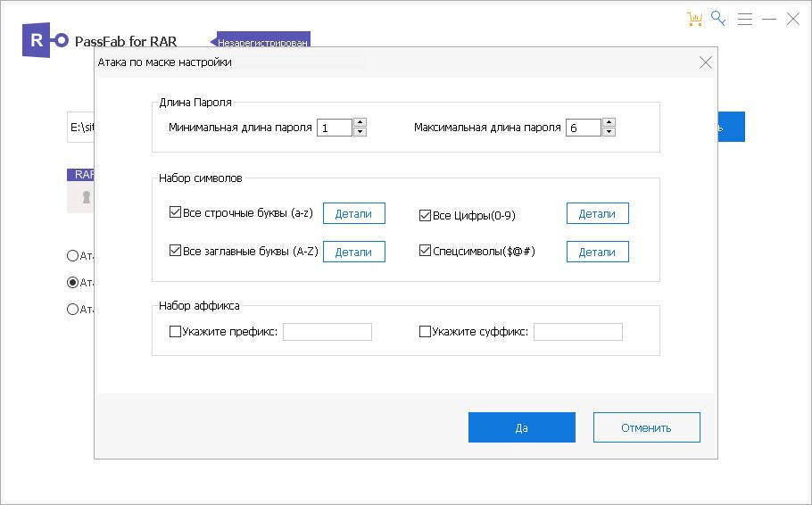Confirm settings with Да button
This screenshot has height=505, width=812.
(x=521, y=427)
